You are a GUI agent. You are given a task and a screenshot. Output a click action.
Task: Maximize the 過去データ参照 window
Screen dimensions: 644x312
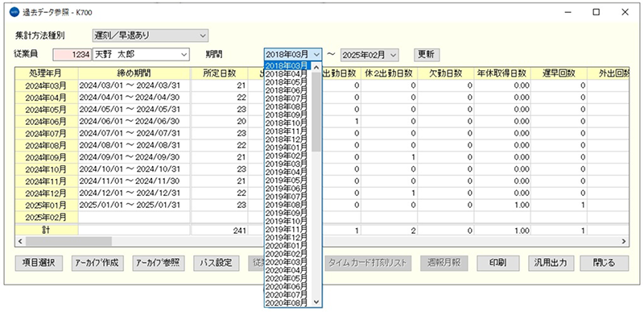point(596,12)
